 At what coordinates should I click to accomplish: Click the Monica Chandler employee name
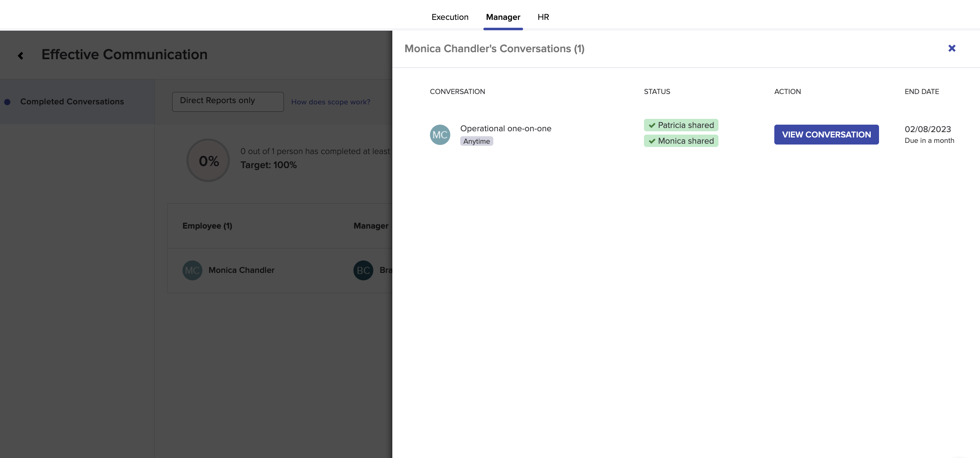(x=241, y=270)
